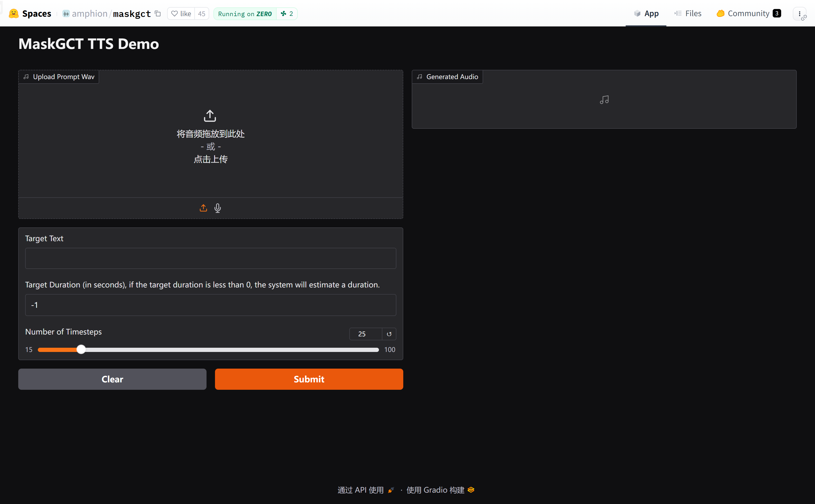
Task: Click the Gradio logo icon in footer
Action: point(471,490)
